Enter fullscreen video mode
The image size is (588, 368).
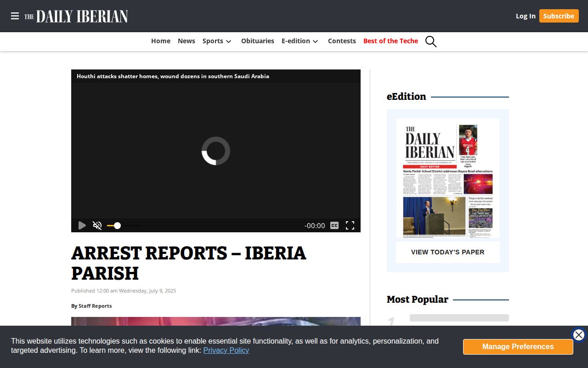[x=350, y=225]
